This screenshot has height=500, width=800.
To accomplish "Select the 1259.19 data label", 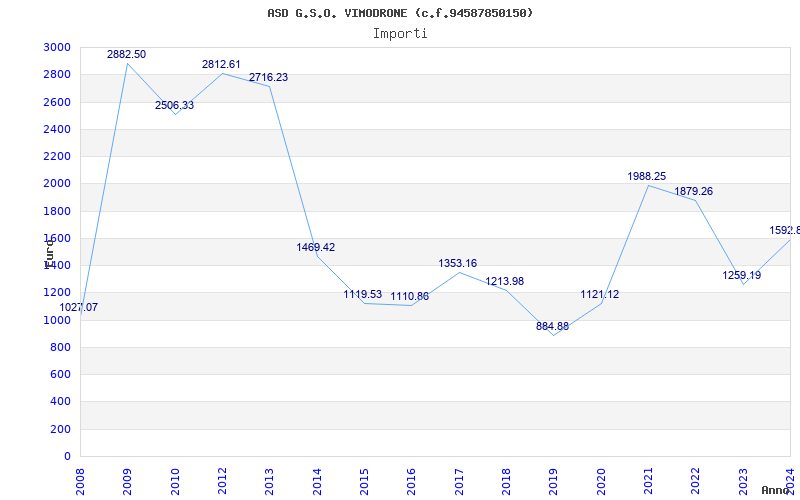I will click(742, 276).
